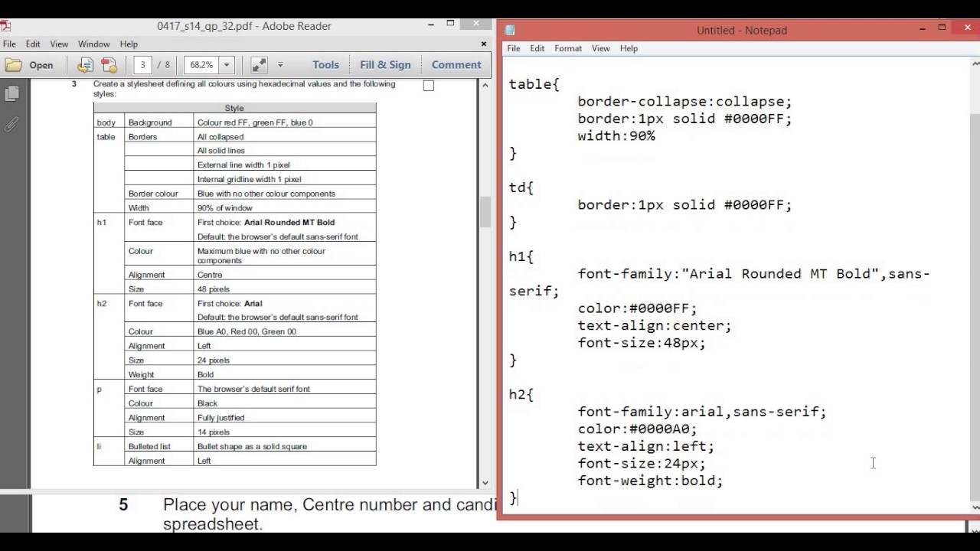
Task: Minimize the Adobe Reader window
Action: click(430, 24)
